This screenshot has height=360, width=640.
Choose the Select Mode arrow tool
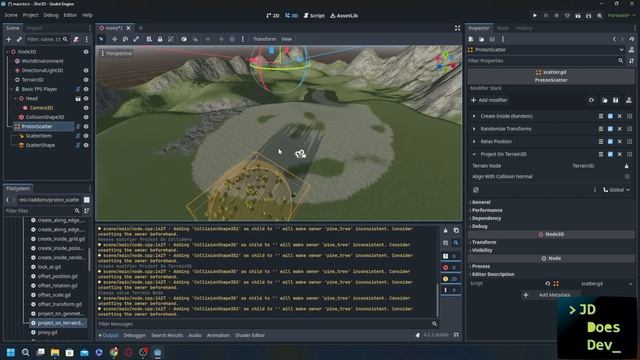click(102, 39)
